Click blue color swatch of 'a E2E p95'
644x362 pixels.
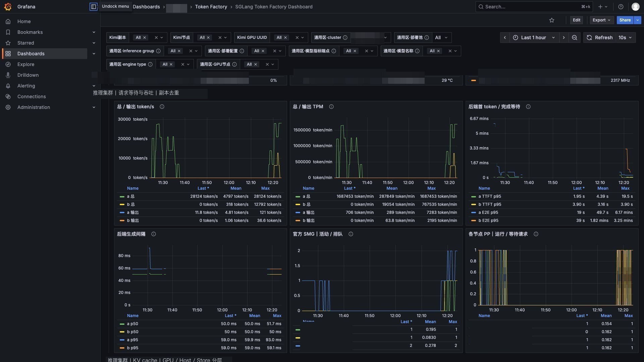coord(474,213)
